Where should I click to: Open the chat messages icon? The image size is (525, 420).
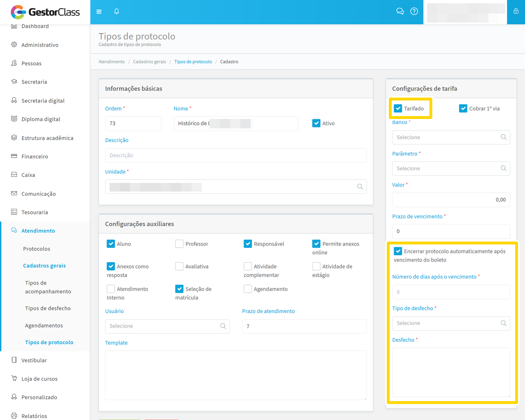400,11
